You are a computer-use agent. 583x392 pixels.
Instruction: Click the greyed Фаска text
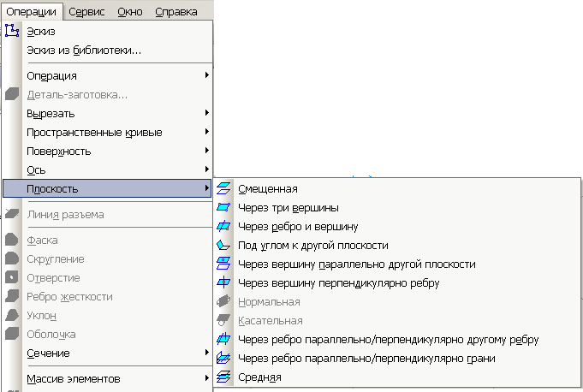pos(43,241)
